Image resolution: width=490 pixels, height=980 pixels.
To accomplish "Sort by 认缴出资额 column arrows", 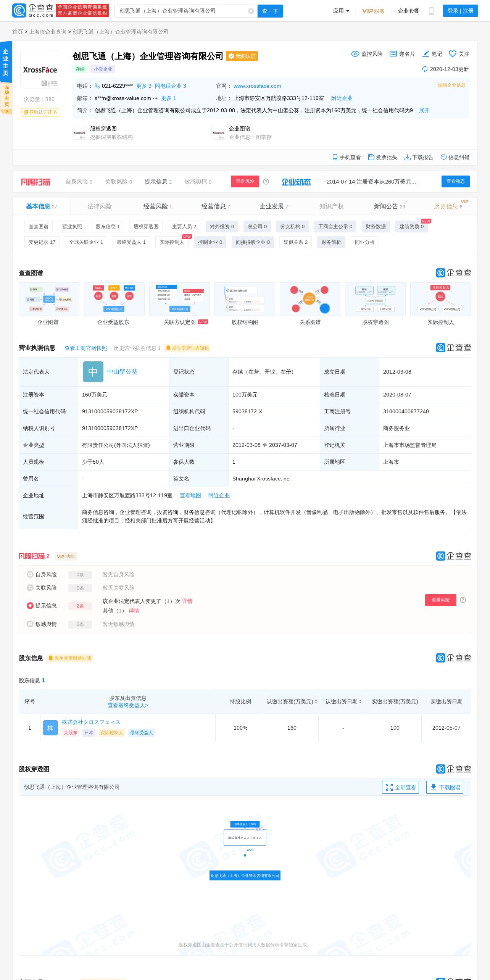I will coord(316,701).
